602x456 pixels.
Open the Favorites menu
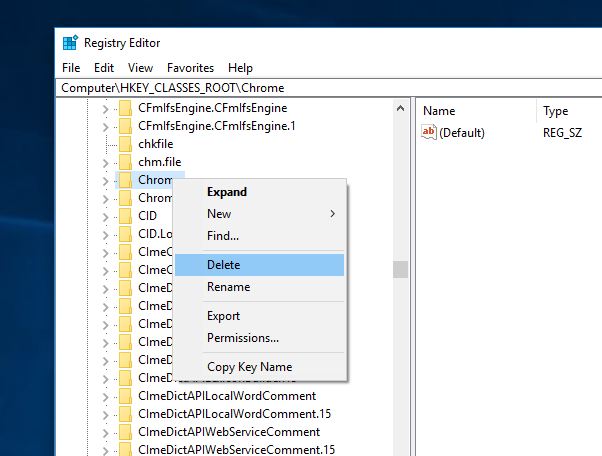click(x=190, y=68)
